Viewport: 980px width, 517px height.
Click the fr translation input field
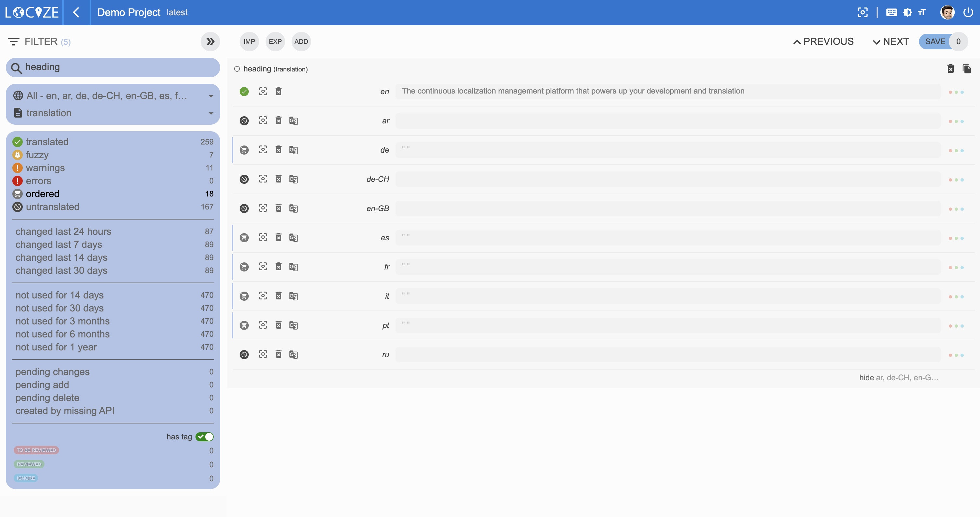668,267
